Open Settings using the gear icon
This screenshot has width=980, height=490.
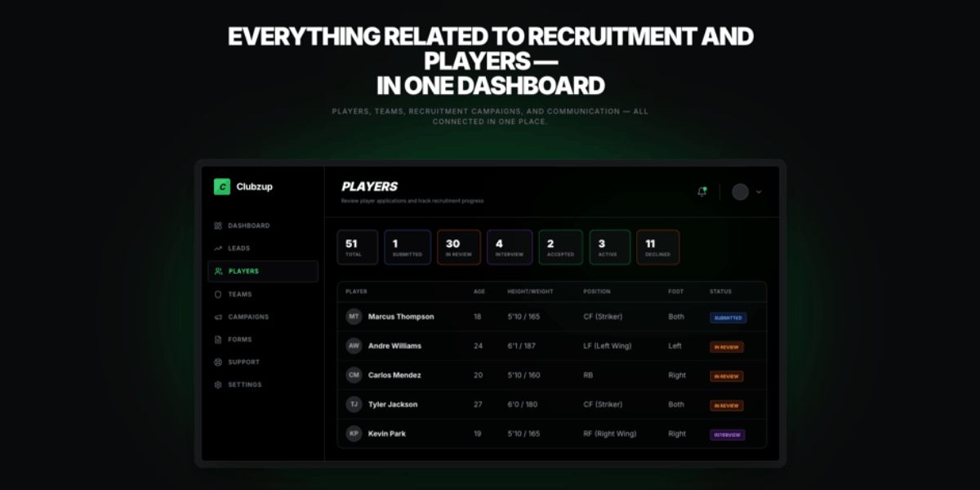click(x=217, y=385)
